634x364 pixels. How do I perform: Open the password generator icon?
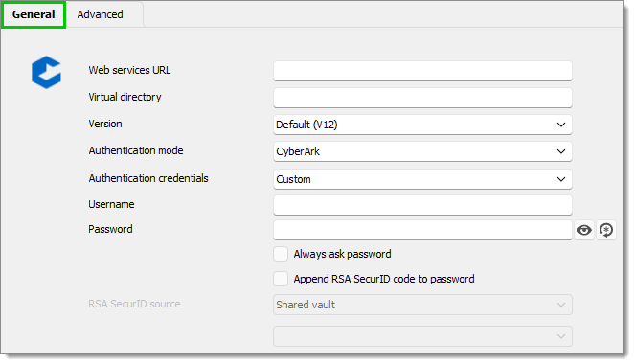606,230
